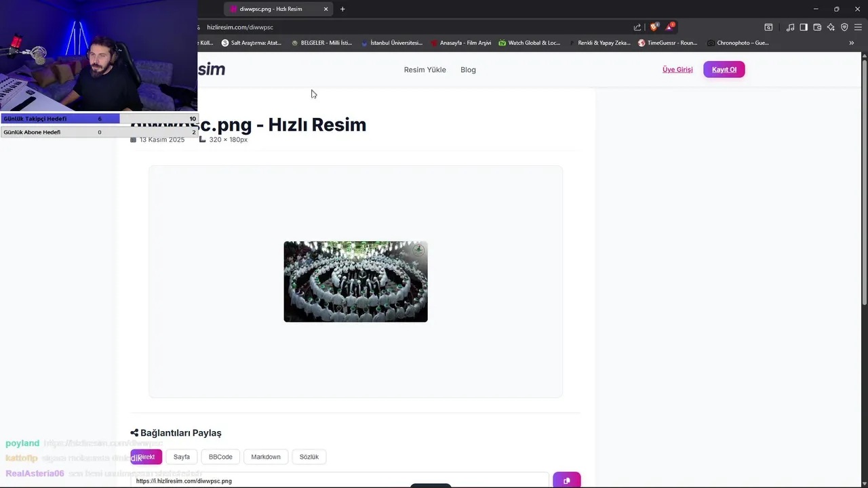Open the Brave Shields lion icon
868x488 pixels.
click(654, 27)
